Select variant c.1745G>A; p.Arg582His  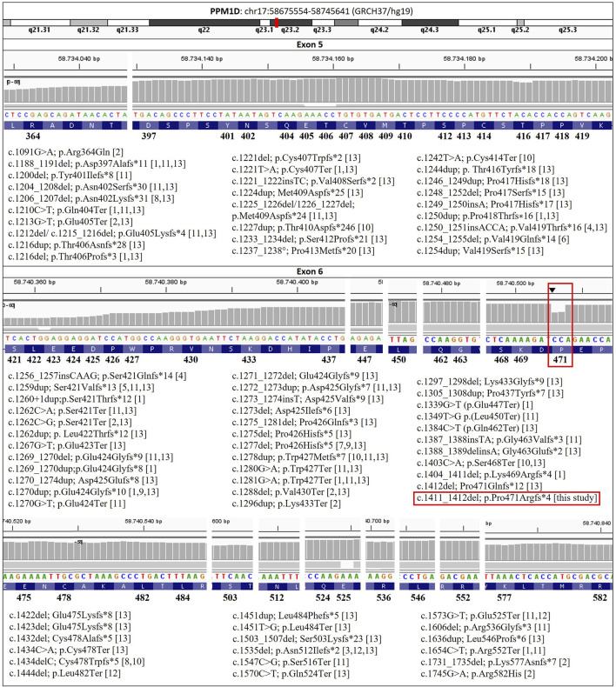478,674
